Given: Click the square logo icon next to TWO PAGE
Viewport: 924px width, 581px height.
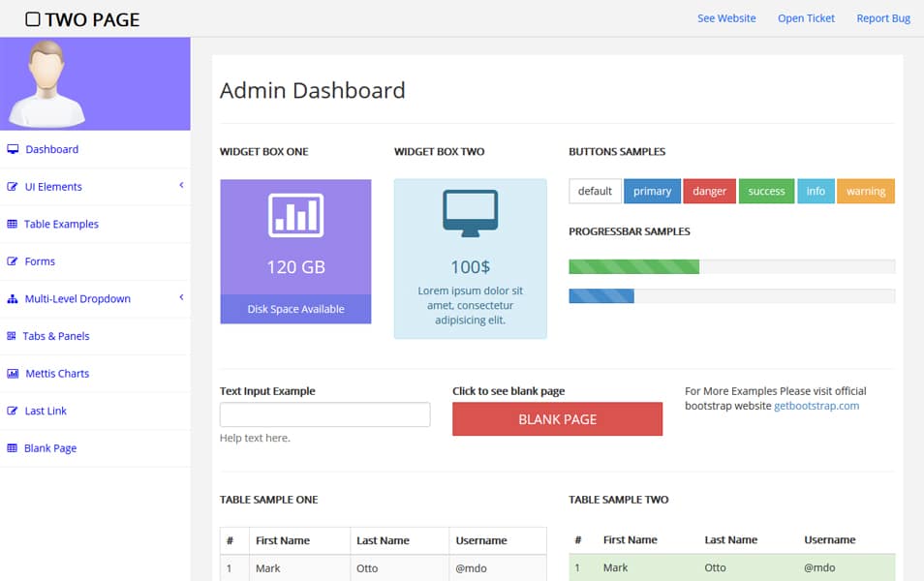Looking at the screenshot, I should (32, 17).
